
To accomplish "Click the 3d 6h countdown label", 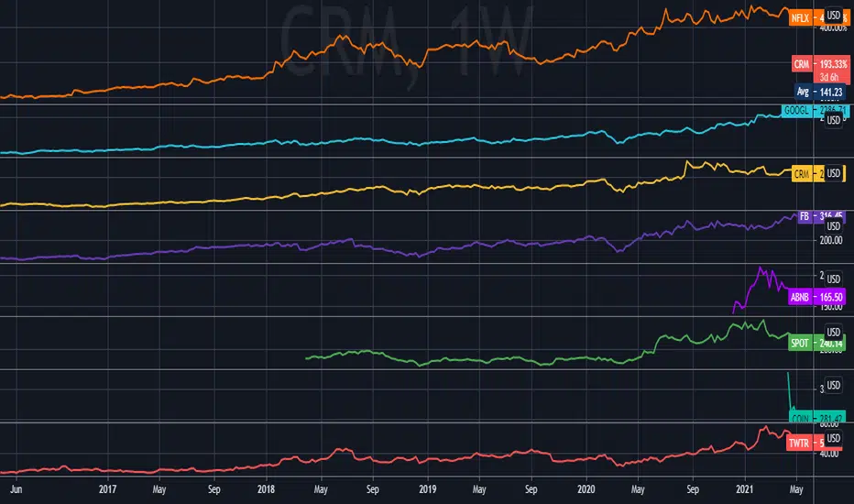I will coord(829,77).
